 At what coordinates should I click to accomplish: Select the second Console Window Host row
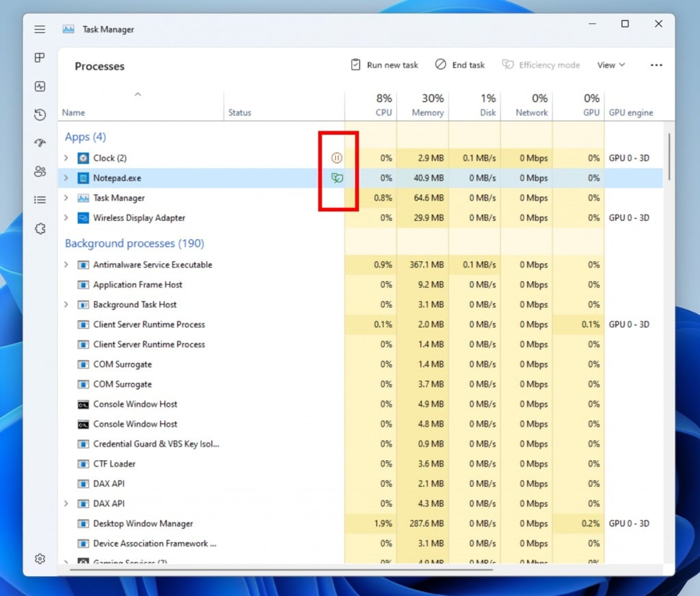point(360,424)
